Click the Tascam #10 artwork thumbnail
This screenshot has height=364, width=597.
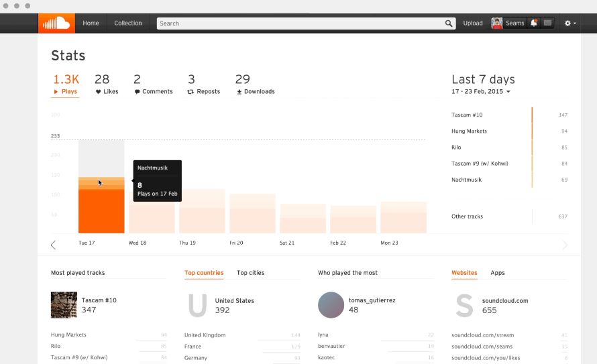click(64, 305)
